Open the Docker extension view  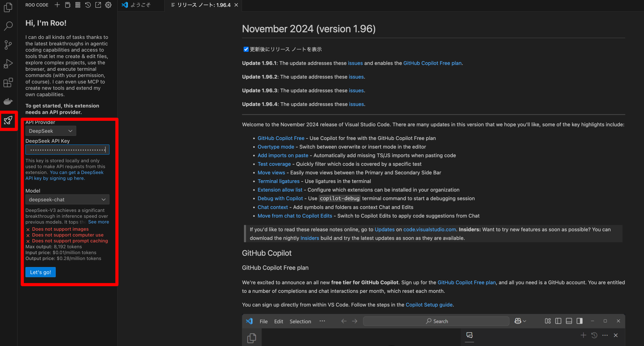pos(8,101)
